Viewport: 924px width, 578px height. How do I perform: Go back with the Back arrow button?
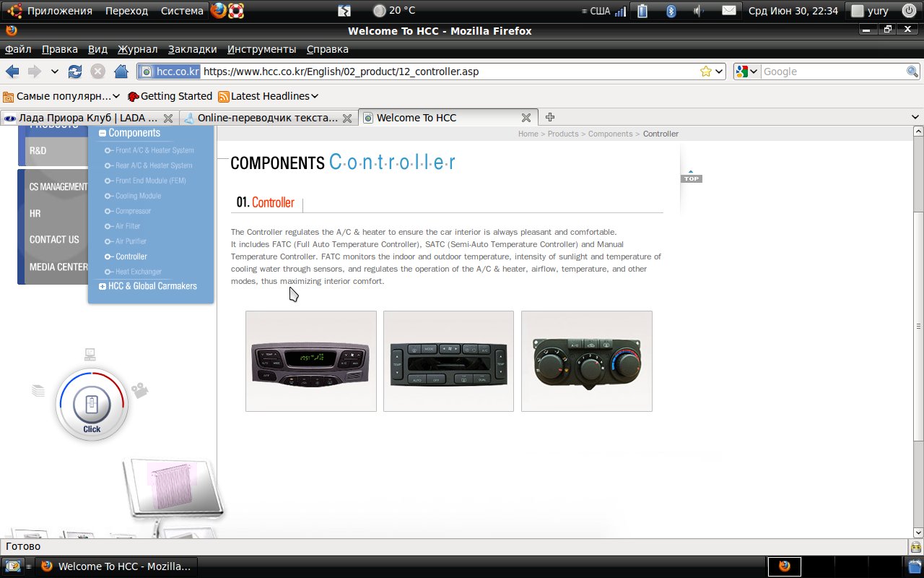pos(12,72)
